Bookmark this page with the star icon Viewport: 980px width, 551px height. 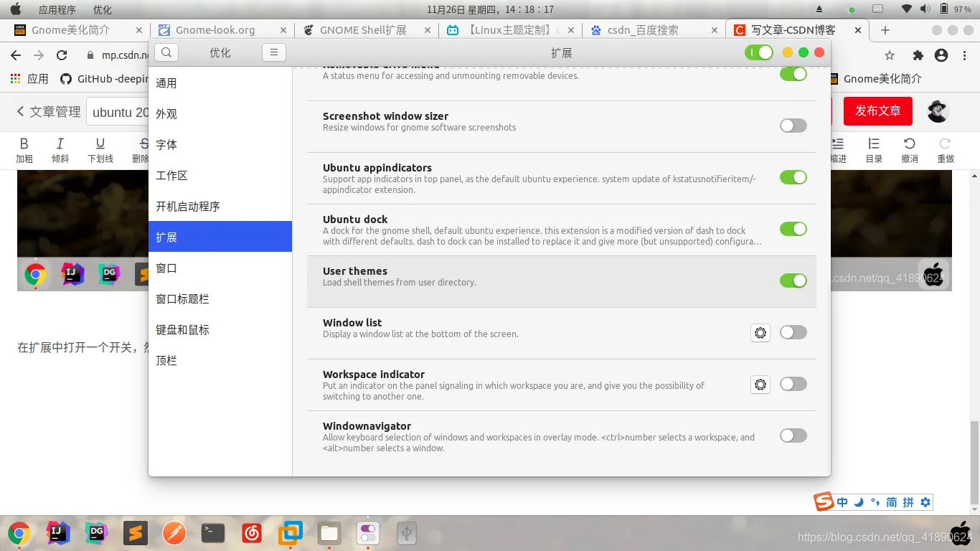(890, 55)
